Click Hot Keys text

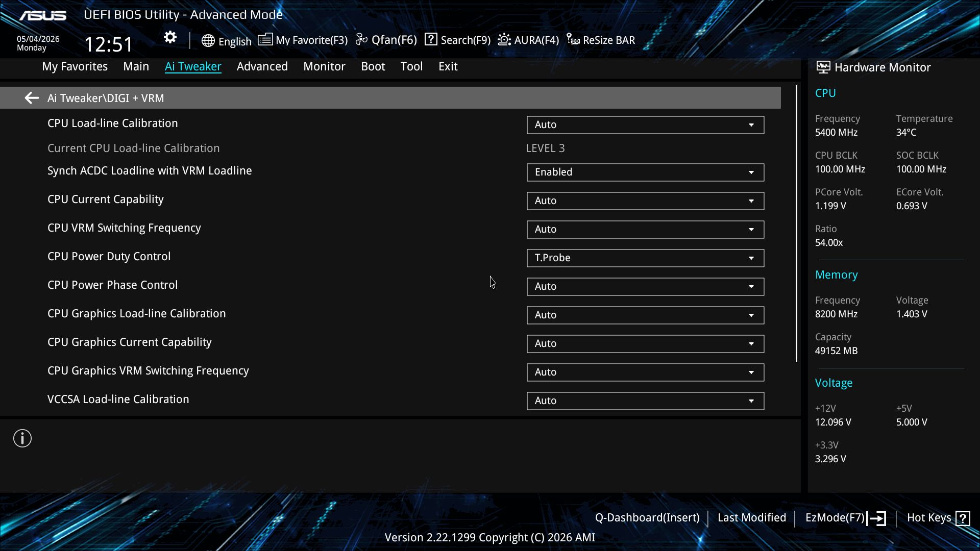click(929, 518)
